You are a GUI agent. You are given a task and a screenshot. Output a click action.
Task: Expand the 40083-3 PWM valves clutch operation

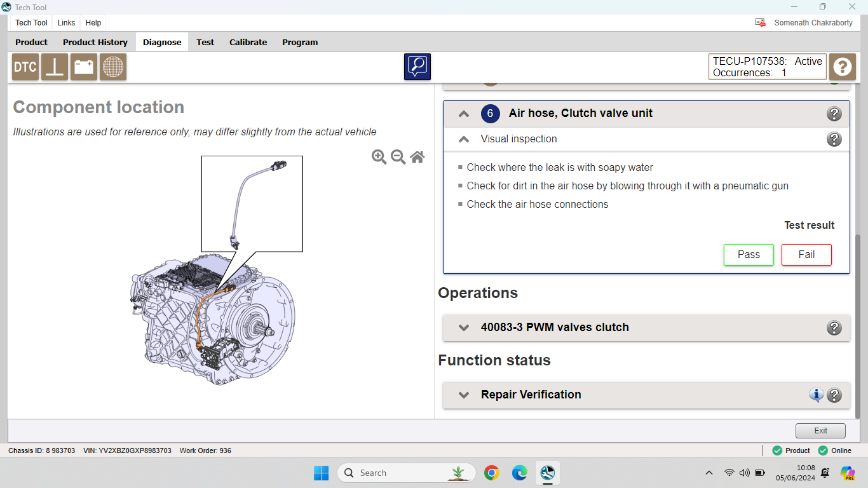tap(464, 328)
